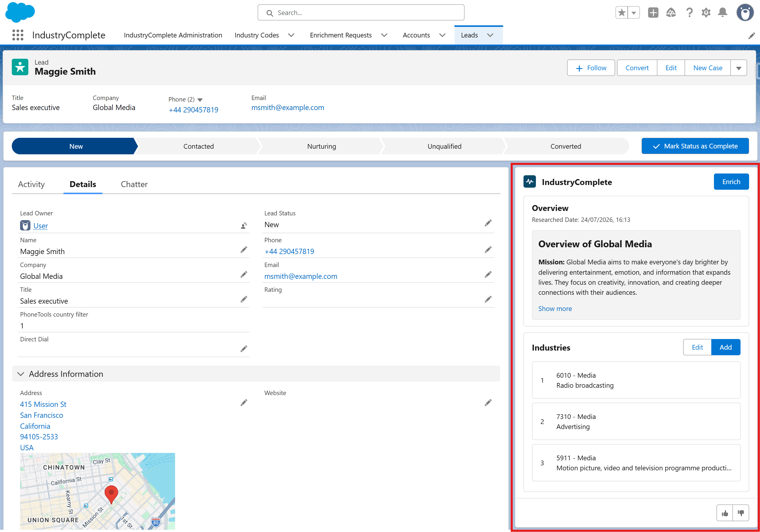This screenshot has width=760, height=532.
Task: Open the Trailhead guidance icon
Action: [x=671, y=13]
